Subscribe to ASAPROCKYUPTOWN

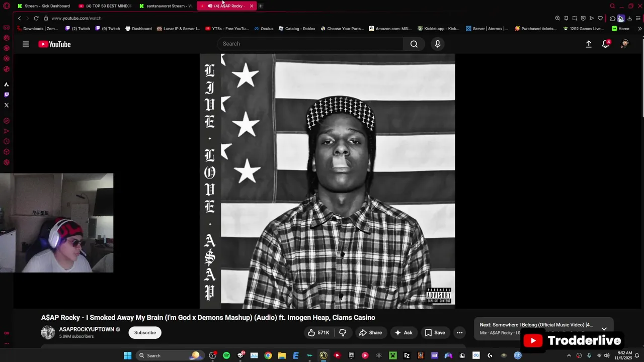[x=145, y=332]
